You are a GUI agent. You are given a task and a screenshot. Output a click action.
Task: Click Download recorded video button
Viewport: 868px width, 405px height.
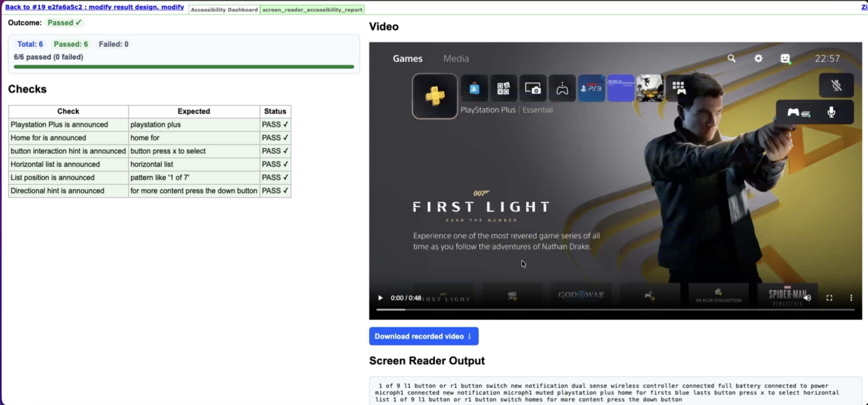(424, 336)
